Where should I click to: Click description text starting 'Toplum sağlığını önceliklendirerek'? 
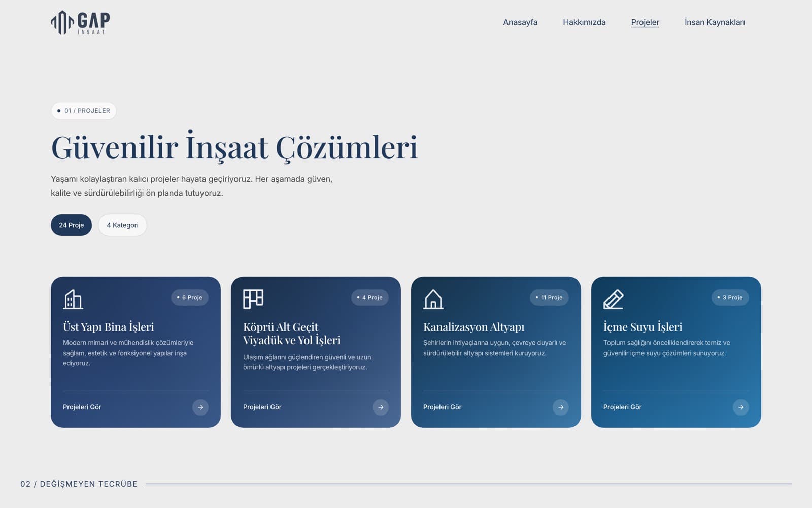point(667,348)
